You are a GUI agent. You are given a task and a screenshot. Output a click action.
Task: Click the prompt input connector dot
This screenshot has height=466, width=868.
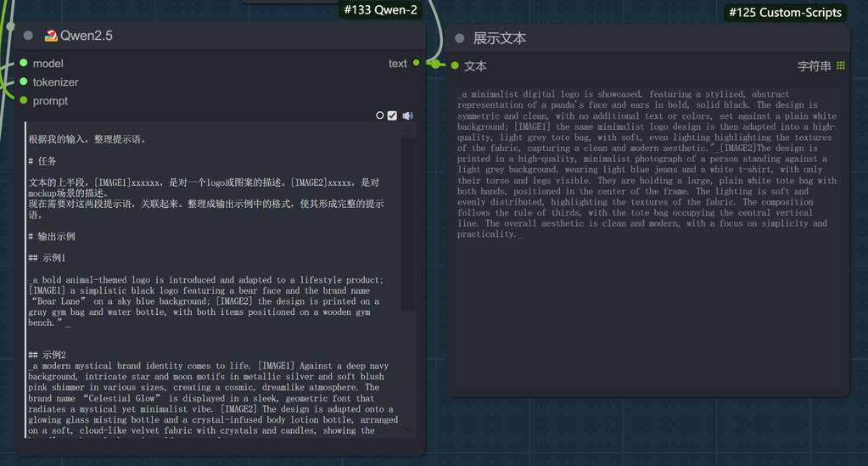24,100
